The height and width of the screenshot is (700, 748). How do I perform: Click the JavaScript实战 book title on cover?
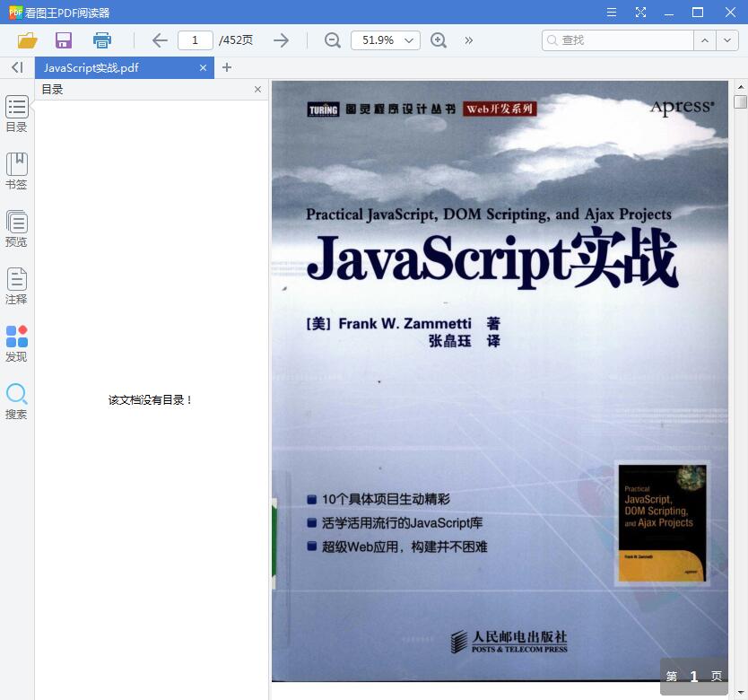(x=492, y=259)
